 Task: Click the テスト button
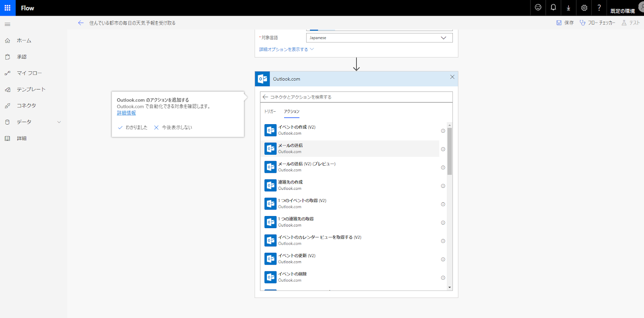631,23
